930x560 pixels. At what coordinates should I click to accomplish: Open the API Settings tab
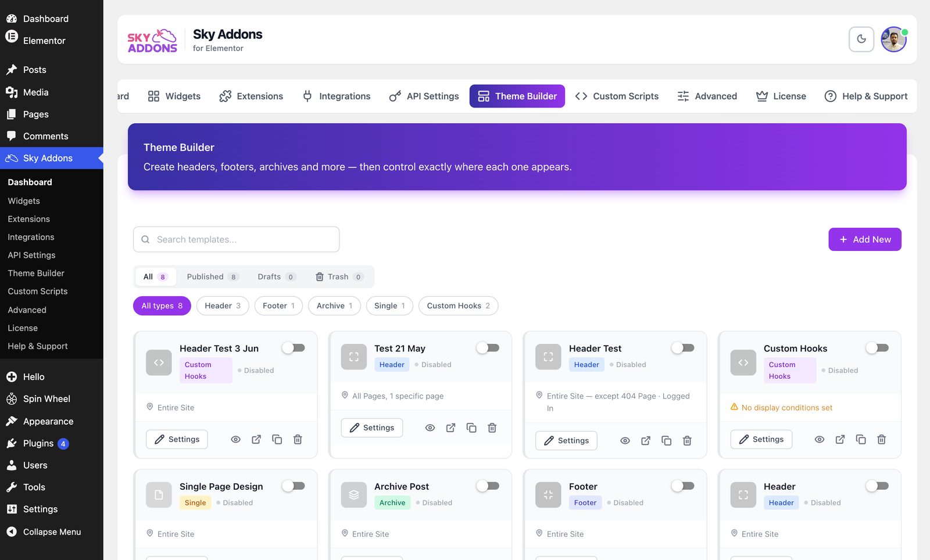point(424,96)
